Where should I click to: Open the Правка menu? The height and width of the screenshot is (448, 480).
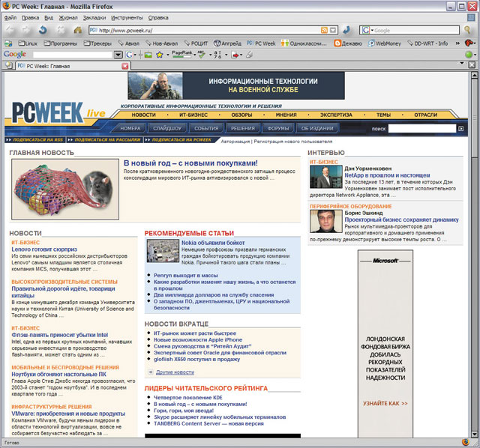30,18
